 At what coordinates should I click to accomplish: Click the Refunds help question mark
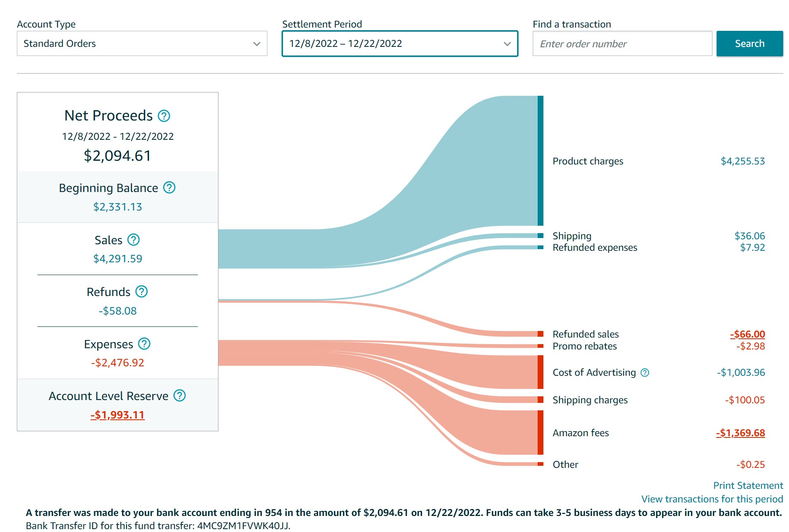142,291
